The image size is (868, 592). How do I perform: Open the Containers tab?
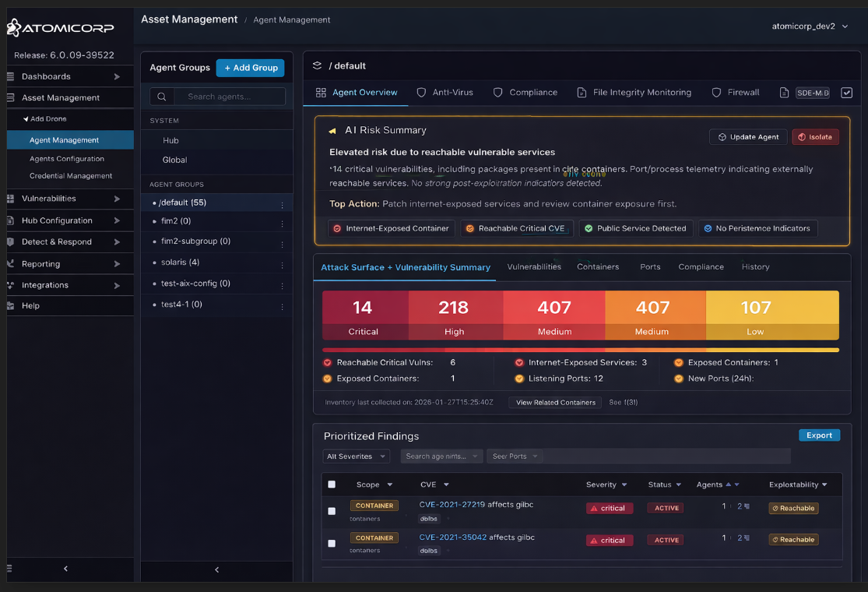pos(598,267)
